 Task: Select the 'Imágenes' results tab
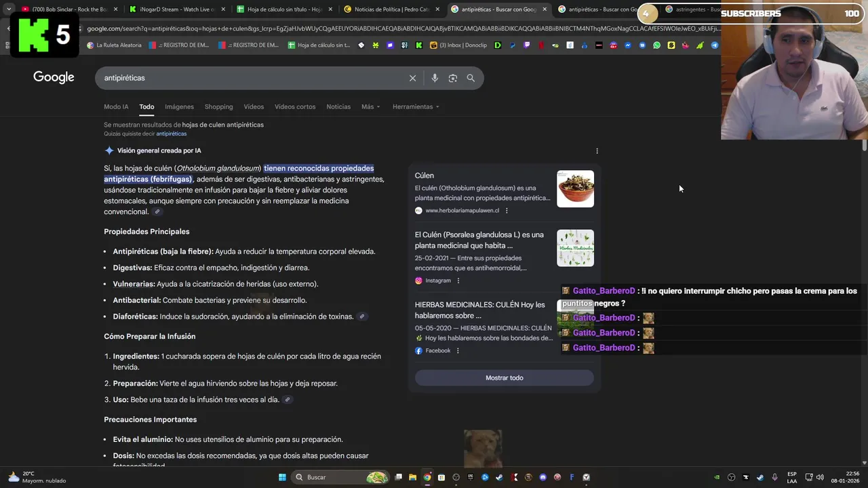pyautogui.click(x=179, y=107)
